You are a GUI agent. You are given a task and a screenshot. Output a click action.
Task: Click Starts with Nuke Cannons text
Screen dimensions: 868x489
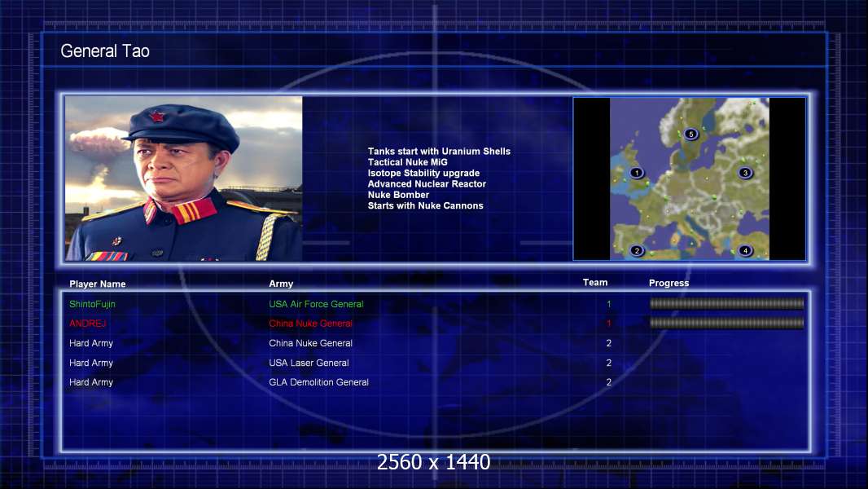pyautogui.click(x=425, y=205)
